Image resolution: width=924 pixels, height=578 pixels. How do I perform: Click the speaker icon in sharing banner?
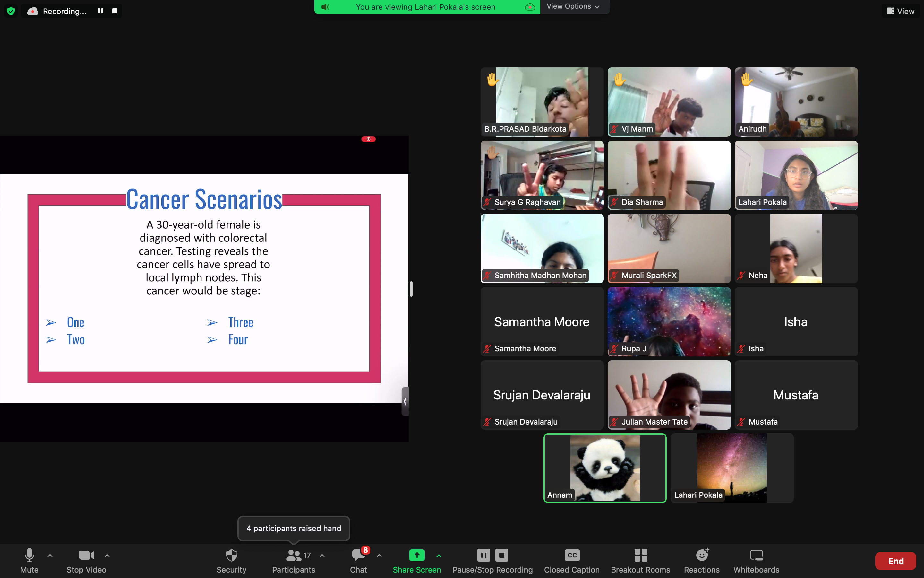[325, 7]
